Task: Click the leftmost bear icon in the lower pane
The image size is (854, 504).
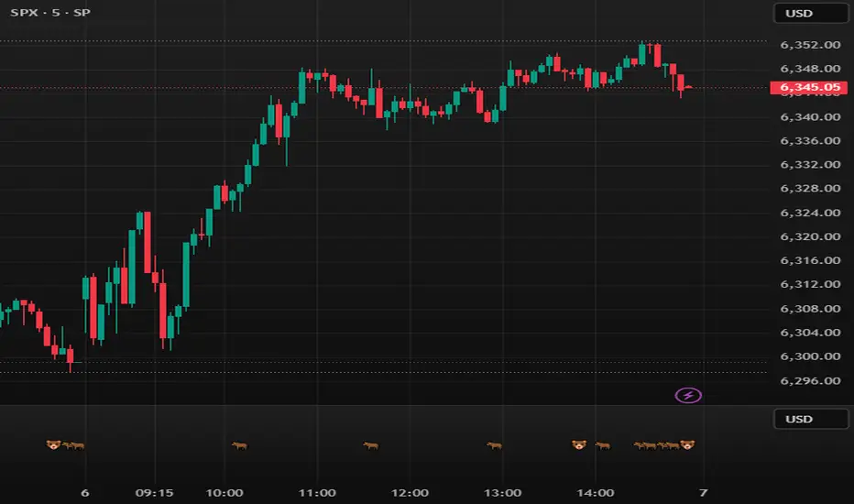Action: [53, 445]
